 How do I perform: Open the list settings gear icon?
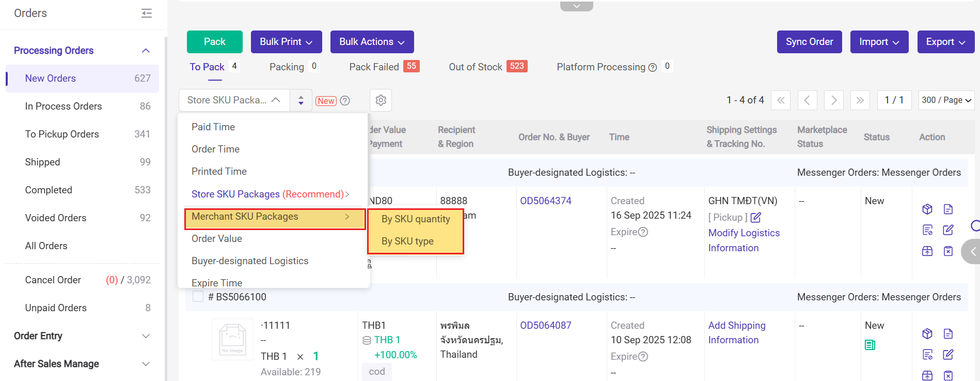coord(381,100)
